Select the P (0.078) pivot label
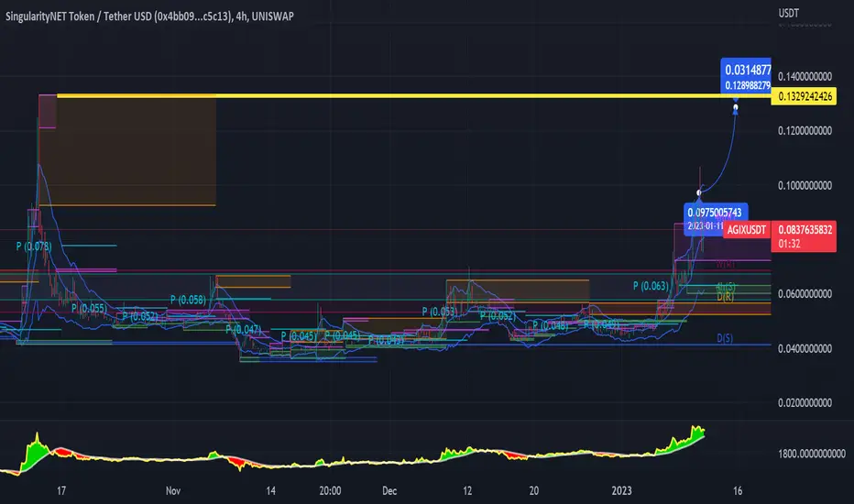854x504 pixels. click(x=34, y=246)
